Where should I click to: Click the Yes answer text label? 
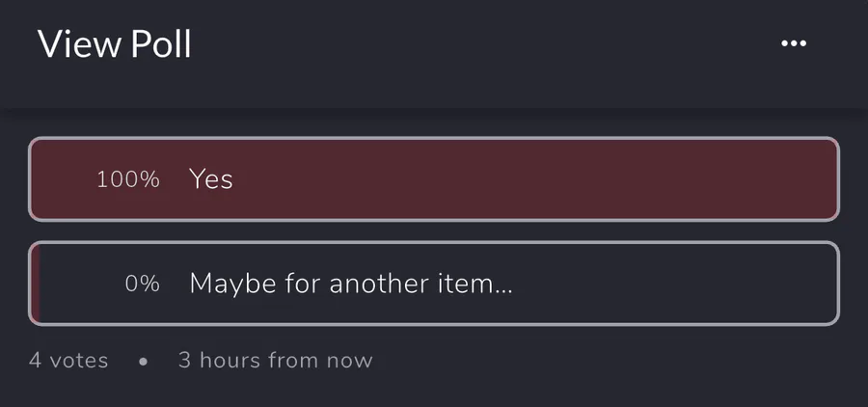pyautogui.click(x=211, y=179)
